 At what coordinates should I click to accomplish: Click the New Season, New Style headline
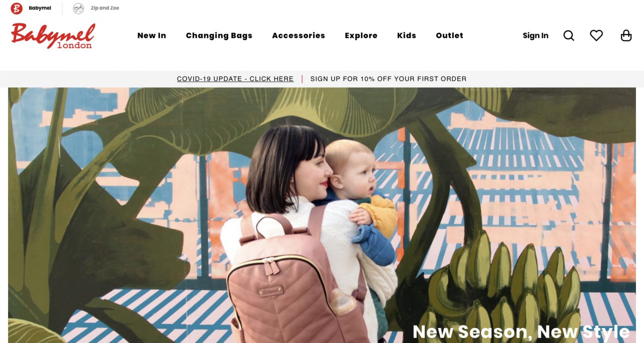click(x=521, y=332)
